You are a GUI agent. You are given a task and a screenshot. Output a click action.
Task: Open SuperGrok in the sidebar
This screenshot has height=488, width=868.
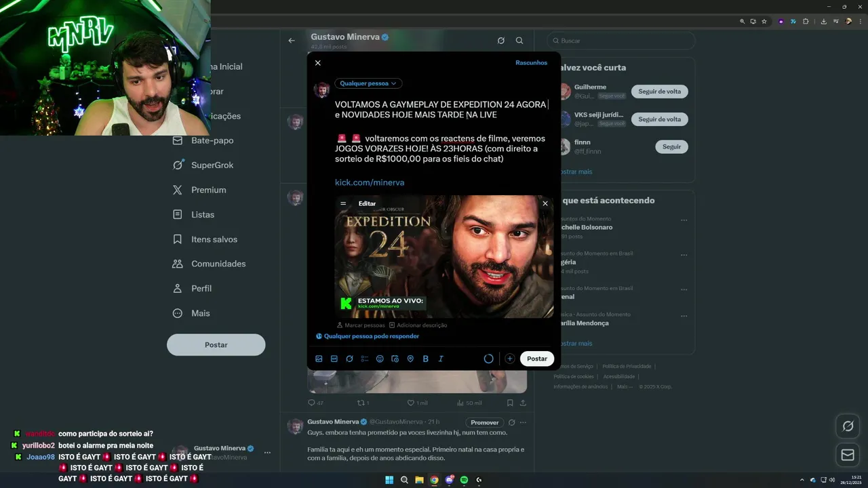203,165
